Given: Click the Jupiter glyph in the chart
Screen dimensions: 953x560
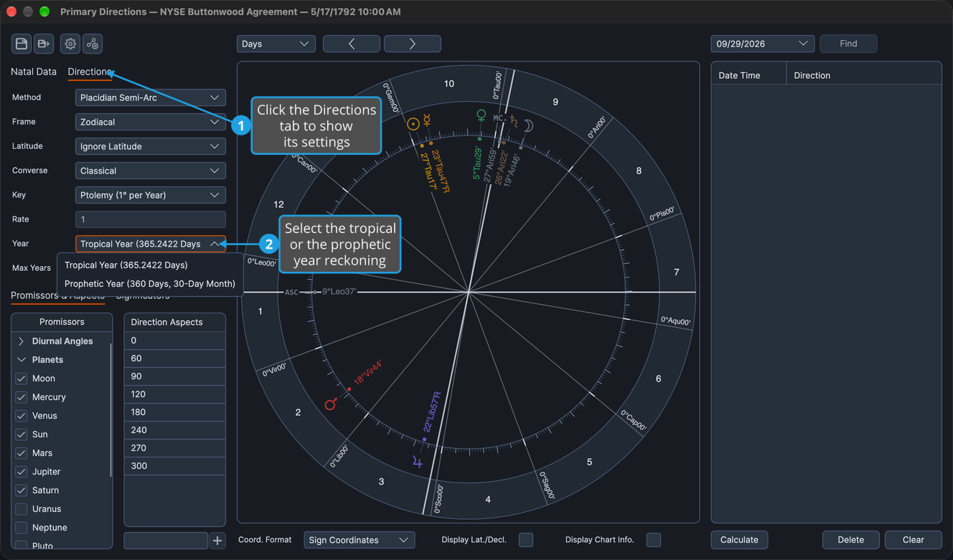Looking at the screenshot, I should [418, 462].
